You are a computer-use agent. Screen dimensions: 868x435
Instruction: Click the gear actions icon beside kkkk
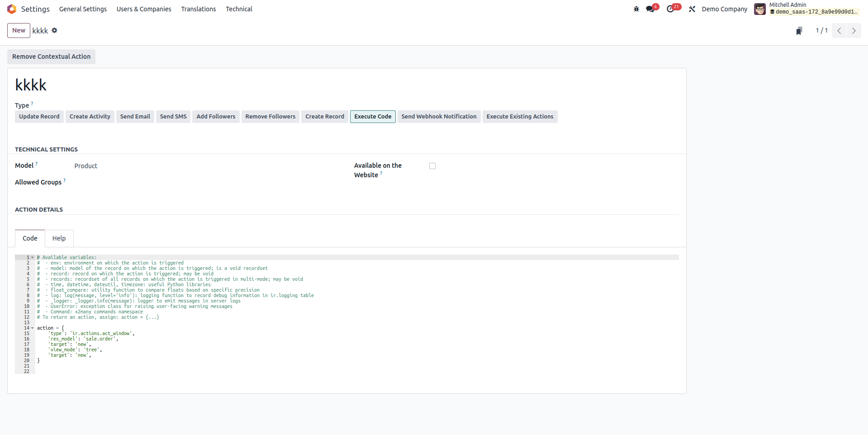(54, 30)
